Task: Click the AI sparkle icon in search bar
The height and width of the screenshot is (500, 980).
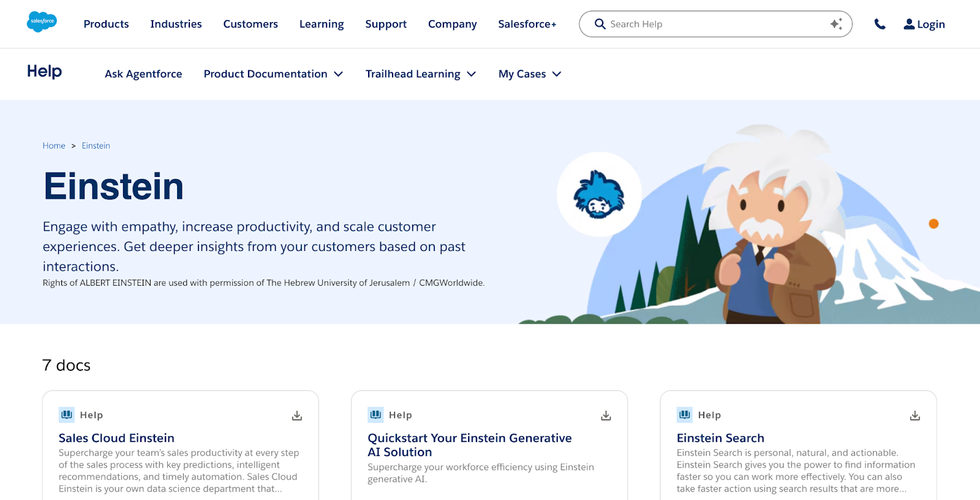Action: point(836,24)
